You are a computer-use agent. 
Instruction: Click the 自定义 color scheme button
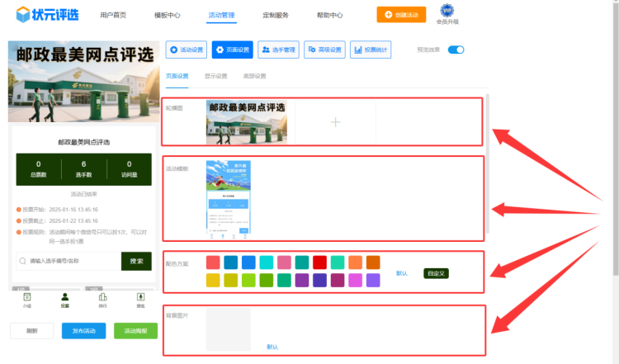[x=436, y=273]
